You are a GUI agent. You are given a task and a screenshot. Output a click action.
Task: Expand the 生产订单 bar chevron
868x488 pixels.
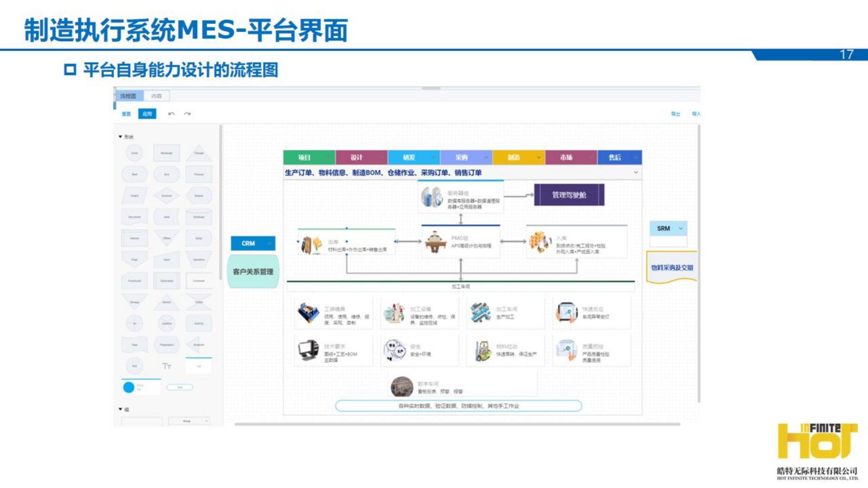[636, 173]
